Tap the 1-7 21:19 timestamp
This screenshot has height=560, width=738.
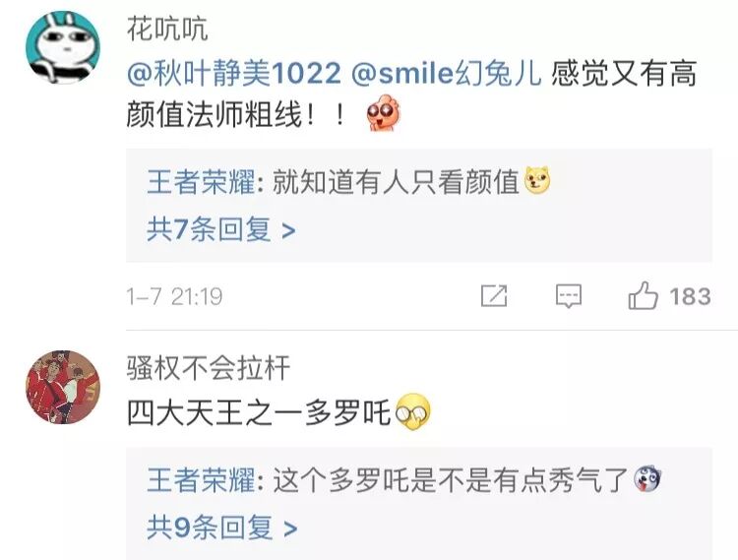(174, 296)
